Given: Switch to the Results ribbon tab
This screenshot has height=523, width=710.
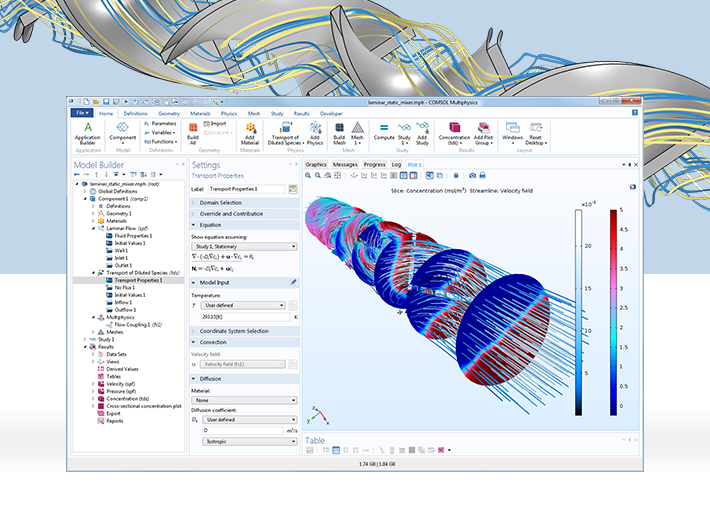Looking at the screenshot, I should click(301, 114).
